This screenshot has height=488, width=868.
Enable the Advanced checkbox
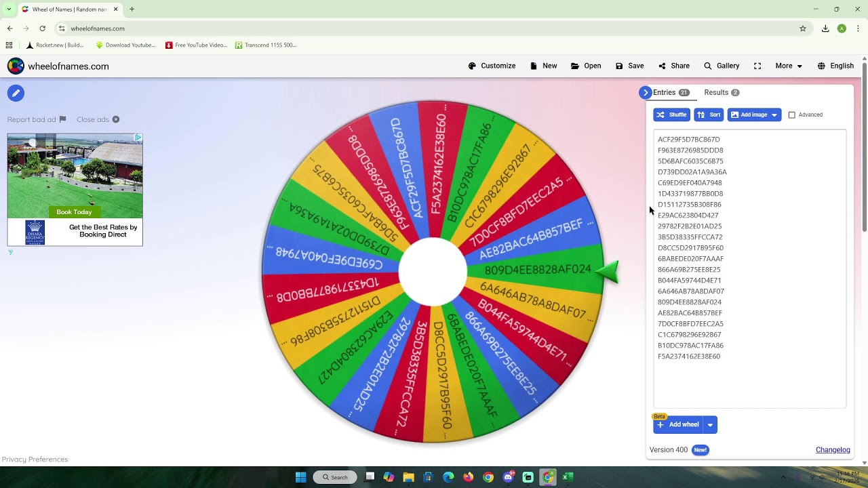(x=791, y=115)
